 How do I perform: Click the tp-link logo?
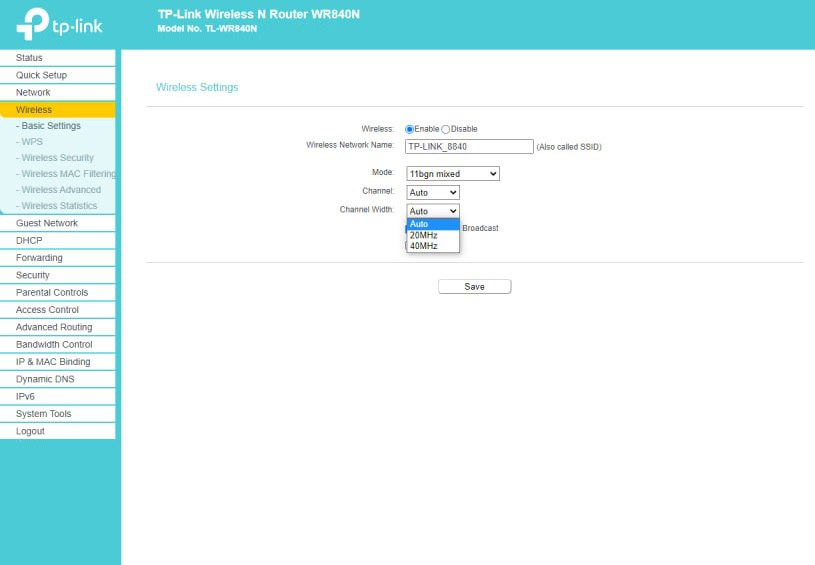(x=59, y=24)
